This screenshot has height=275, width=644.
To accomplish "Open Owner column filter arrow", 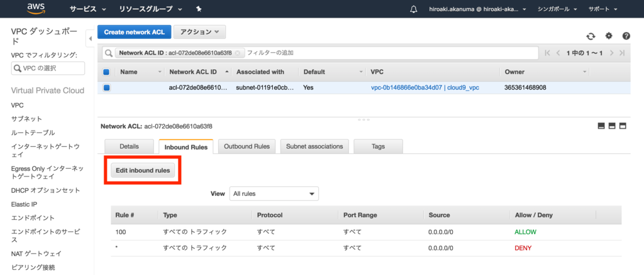I will tap(584, 72).
